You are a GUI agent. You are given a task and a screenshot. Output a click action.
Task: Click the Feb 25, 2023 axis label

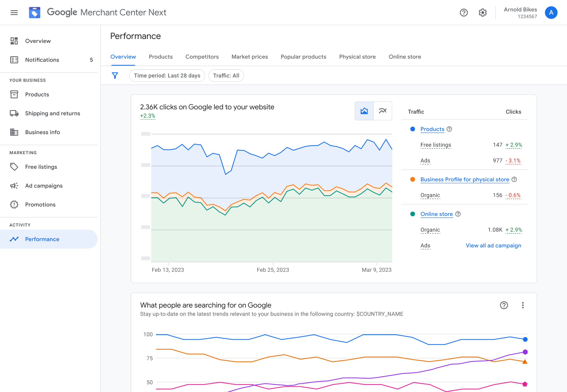[273, 270]
